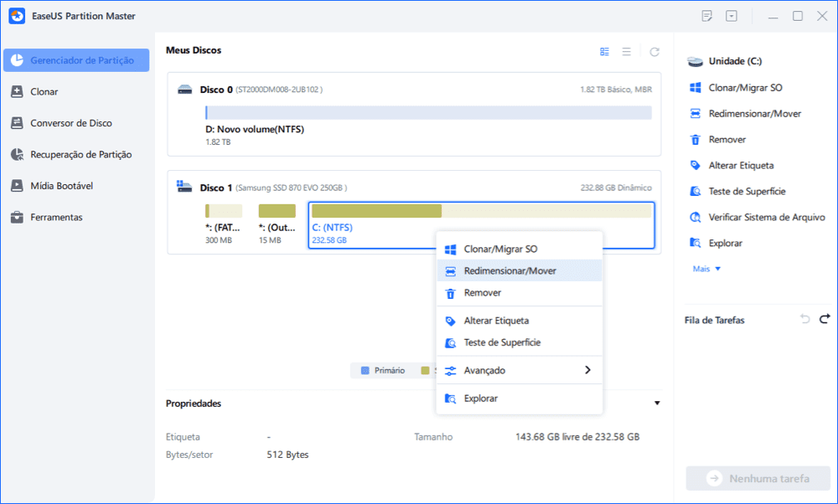Click the folder search icon beside context Explorar
This screenshot has width=838, height=504.
pos(451,399)
